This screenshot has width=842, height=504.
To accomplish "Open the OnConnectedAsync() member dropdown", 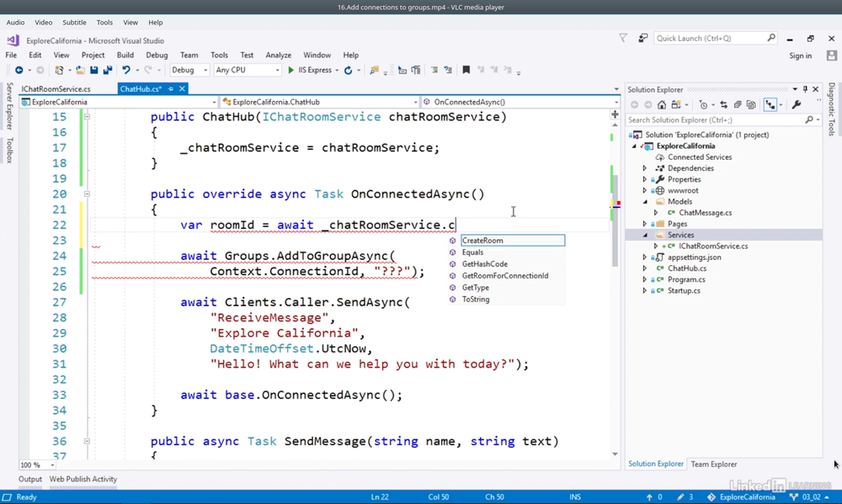I will tap(520, 102).
